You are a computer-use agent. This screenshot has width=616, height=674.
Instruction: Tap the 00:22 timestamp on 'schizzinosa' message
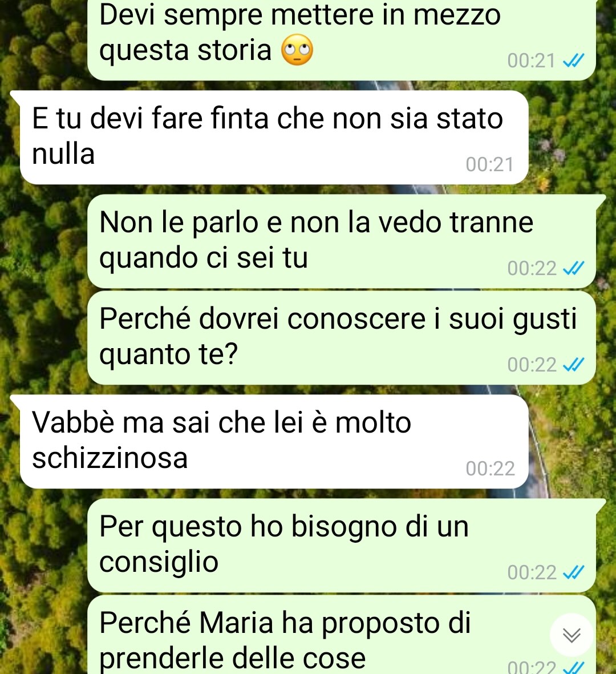[x=490, y=469]
